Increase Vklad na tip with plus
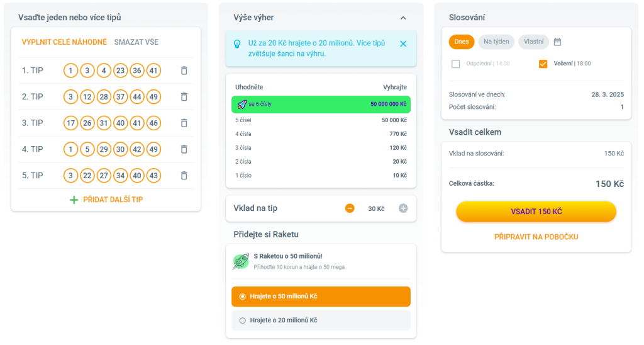Screen dimensions: 644x345 pos(403,208)
